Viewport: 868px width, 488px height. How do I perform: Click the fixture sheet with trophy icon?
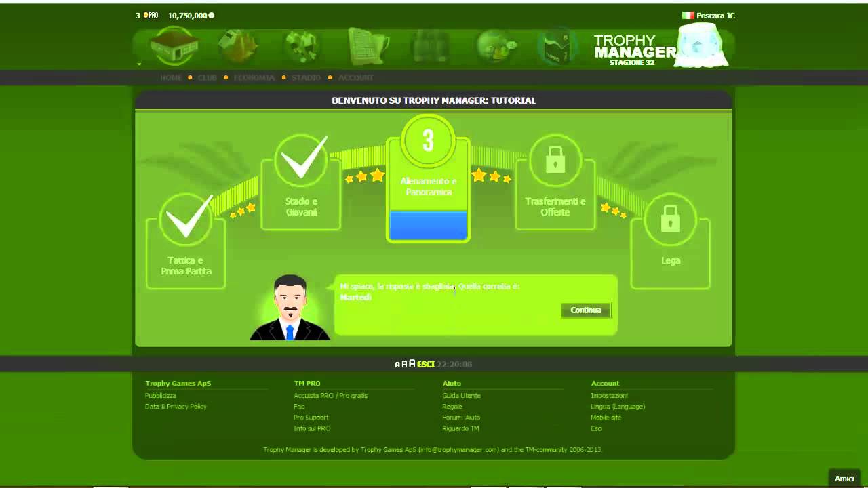[368, 46]
